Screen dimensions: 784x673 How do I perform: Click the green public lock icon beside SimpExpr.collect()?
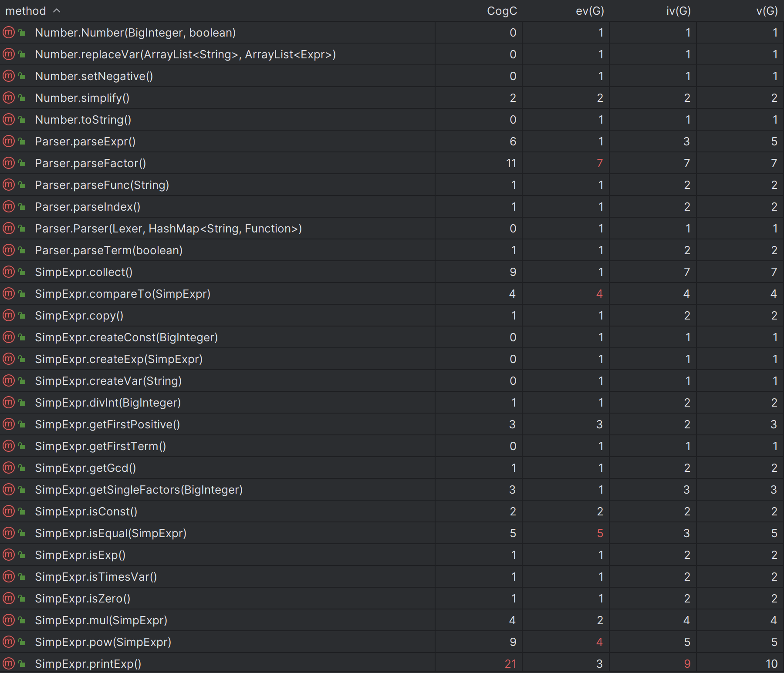(22, 272)
